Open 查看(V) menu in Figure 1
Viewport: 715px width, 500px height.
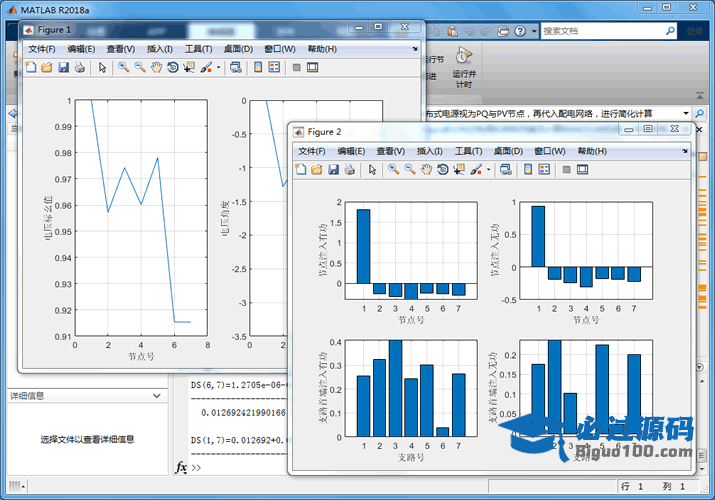tap(121, 49)
